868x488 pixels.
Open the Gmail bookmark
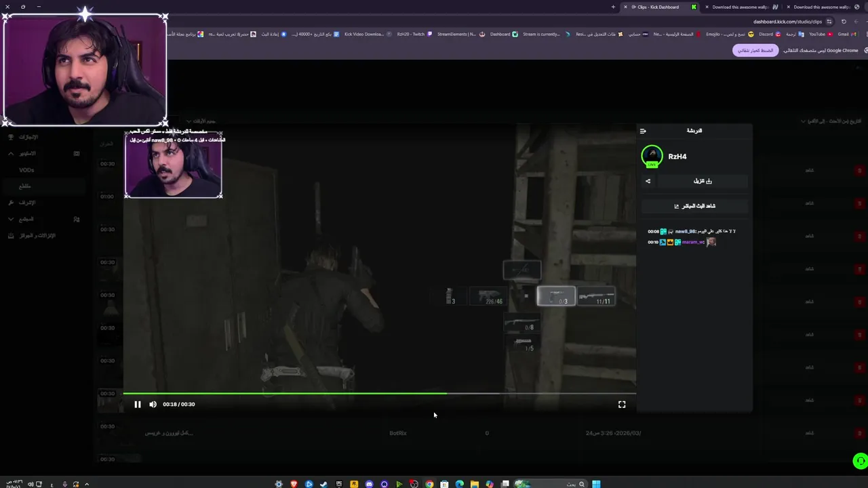[846, 34]
